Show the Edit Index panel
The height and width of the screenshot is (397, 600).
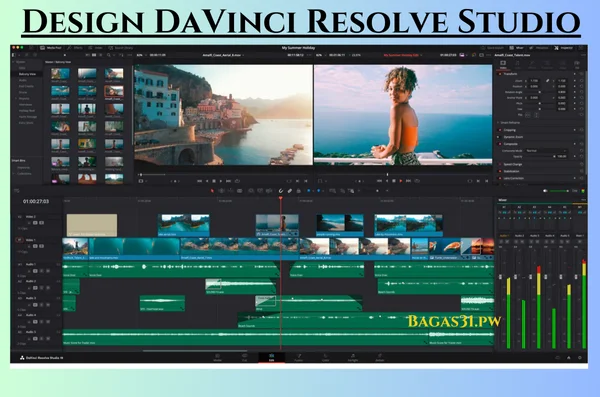tap(96, 48)
